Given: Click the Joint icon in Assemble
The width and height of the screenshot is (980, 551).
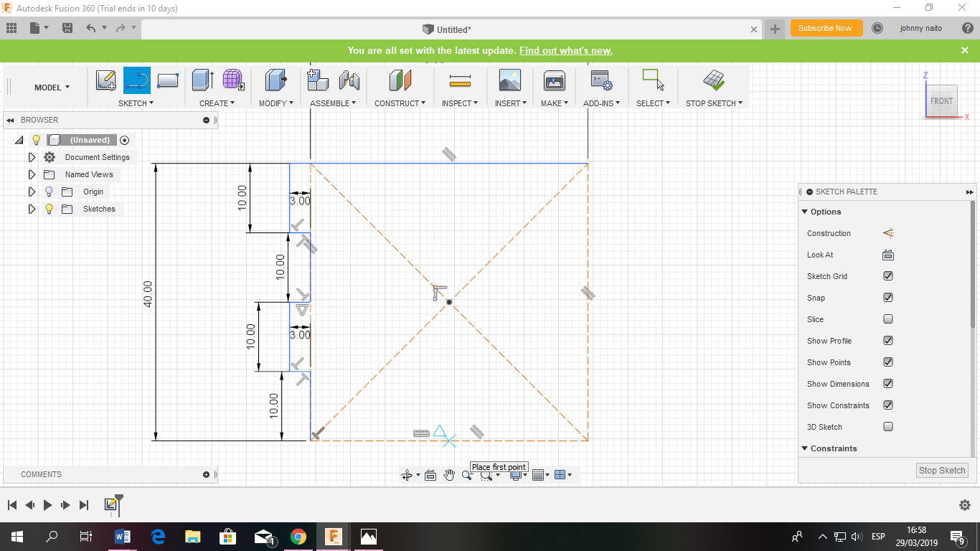Looking at the screenshot, I should coord(349,80).
